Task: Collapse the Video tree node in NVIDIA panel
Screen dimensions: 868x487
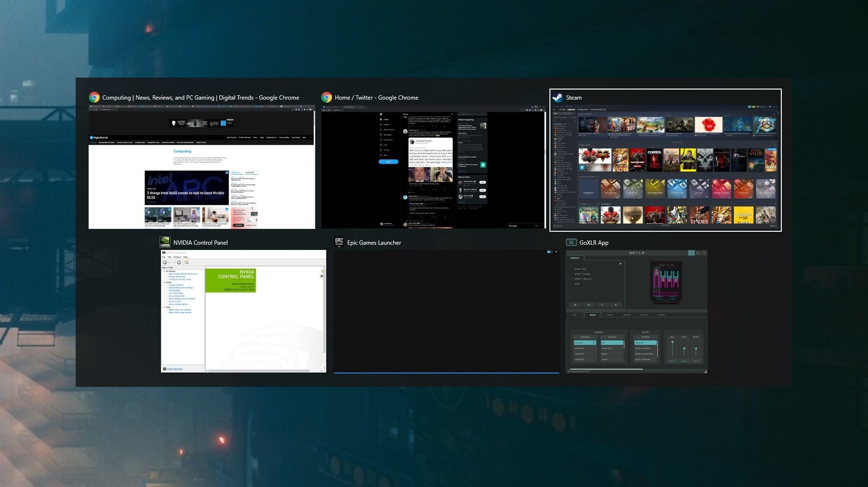Action: pyautogui.click(x=164, y=307)
